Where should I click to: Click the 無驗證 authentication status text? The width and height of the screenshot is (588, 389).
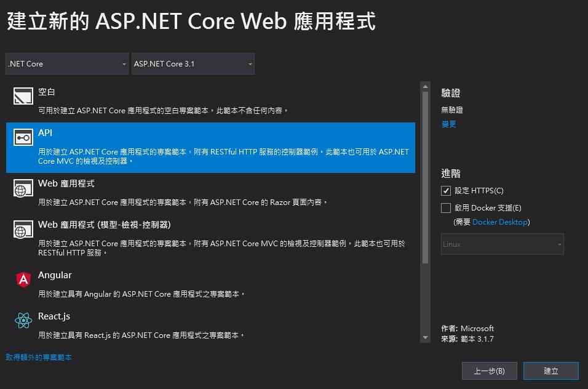click(452, 110)
